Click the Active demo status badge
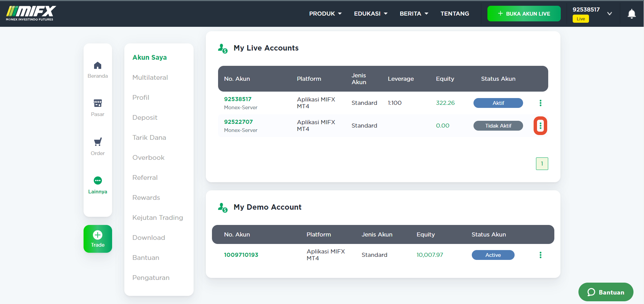 click(493, 255)
